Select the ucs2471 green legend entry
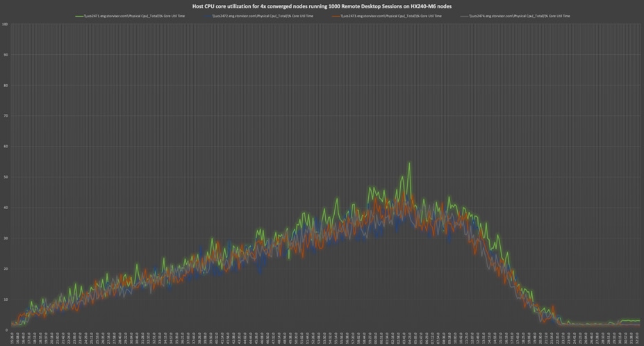644x346 pixels. click(130, 16)
